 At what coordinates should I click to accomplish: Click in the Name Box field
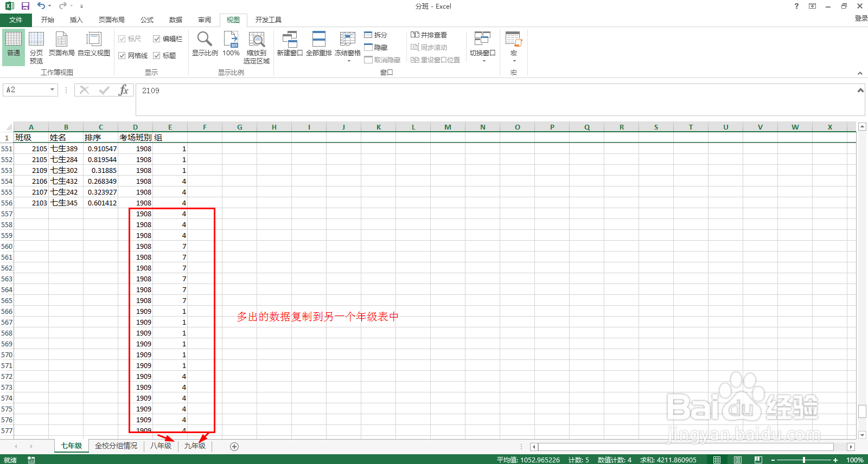[x=25, y=90]
